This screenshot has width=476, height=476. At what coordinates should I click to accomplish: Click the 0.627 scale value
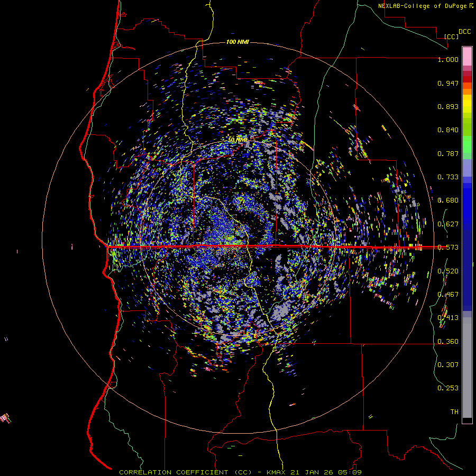(448, 224)
